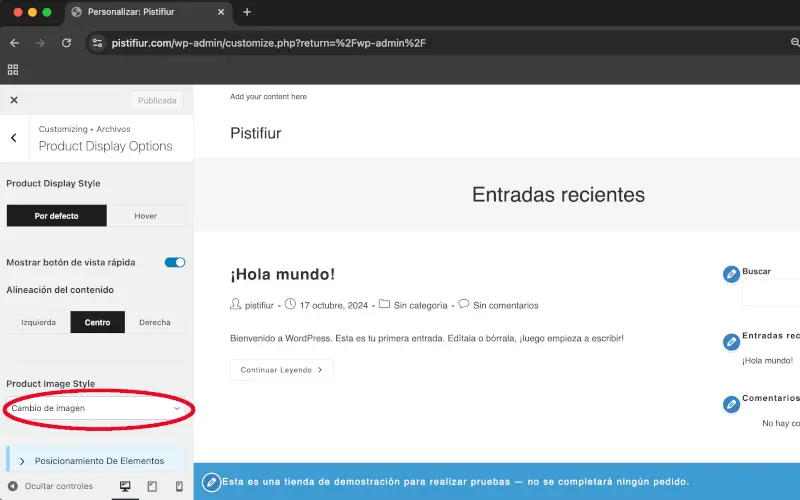Image resolution: width=800 pixels, height=500 pixels.
Task: Click the Sin categoría link
Action: (x=420, y=306)
